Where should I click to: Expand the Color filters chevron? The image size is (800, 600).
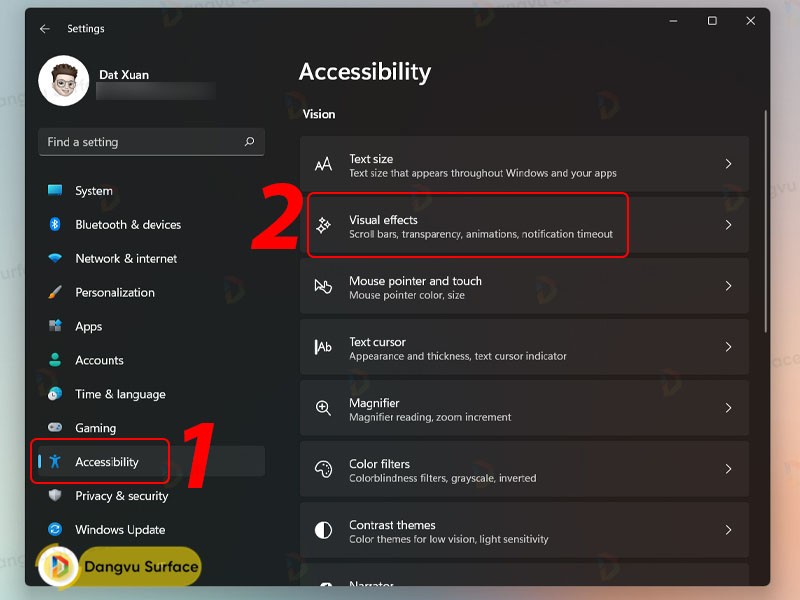729,470
